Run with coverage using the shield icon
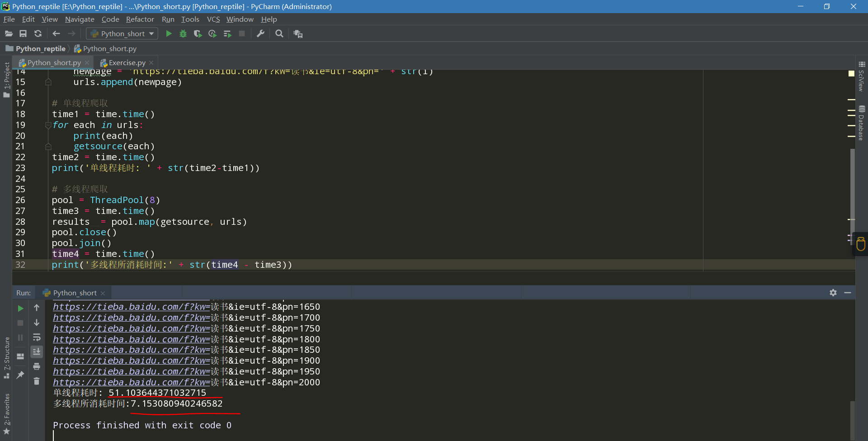The height and width of the screenshot is (441, 868). point(198,33)
